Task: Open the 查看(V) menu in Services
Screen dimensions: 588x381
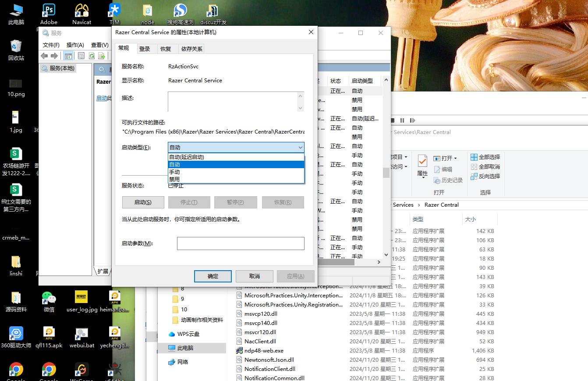Action: [100, 45]
